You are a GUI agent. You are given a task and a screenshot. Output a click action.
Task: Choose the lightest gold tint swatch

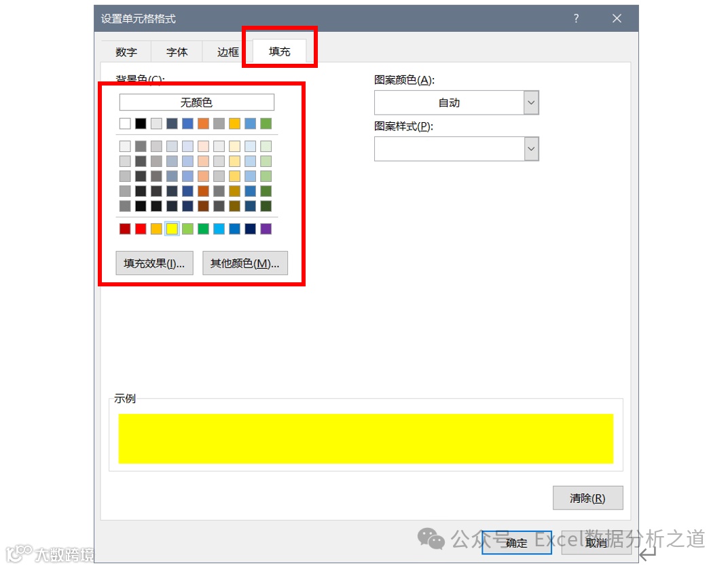(x=234, y=146)
